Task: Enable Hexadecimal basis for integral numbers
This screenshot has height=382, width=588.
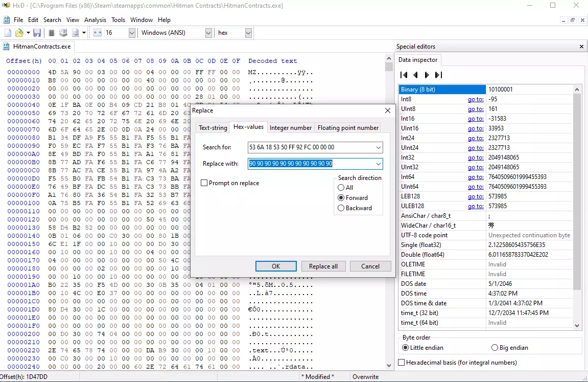Action: tap(458, 363)
